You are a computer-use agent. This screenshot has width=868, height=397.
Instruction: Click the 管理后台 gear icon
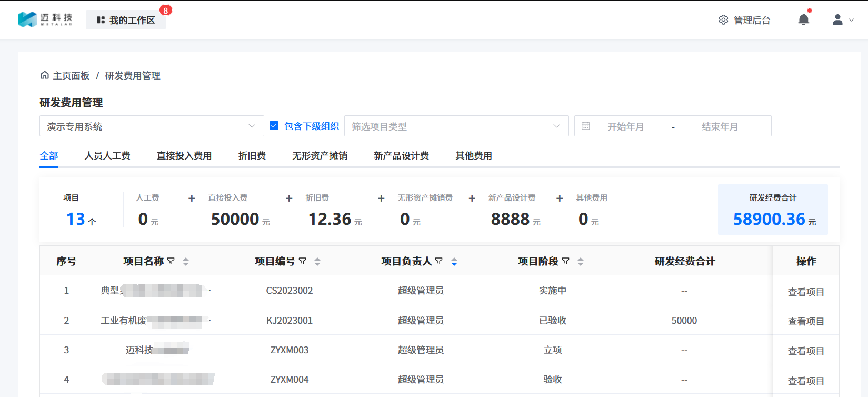[x=723, y=20]
